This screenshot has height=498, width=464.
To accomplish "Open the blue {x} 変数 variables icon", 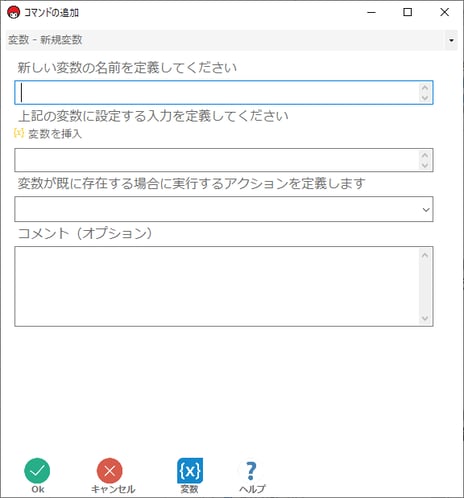I will [x=190, y=470].
